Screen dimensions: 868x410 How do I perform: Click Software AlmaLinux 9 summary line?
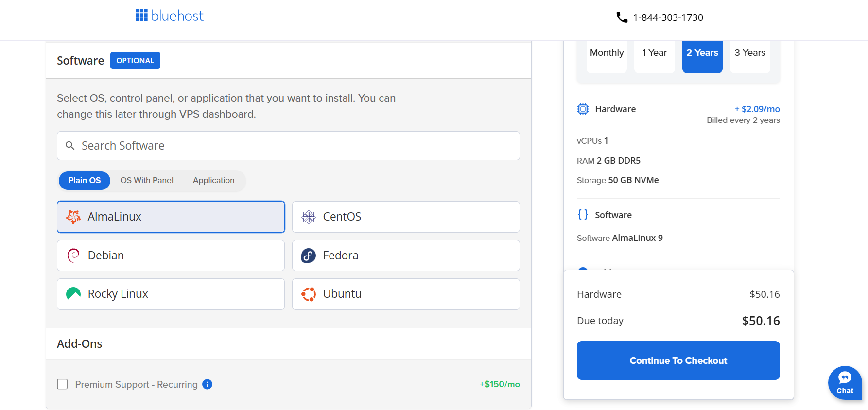(620, 238)
